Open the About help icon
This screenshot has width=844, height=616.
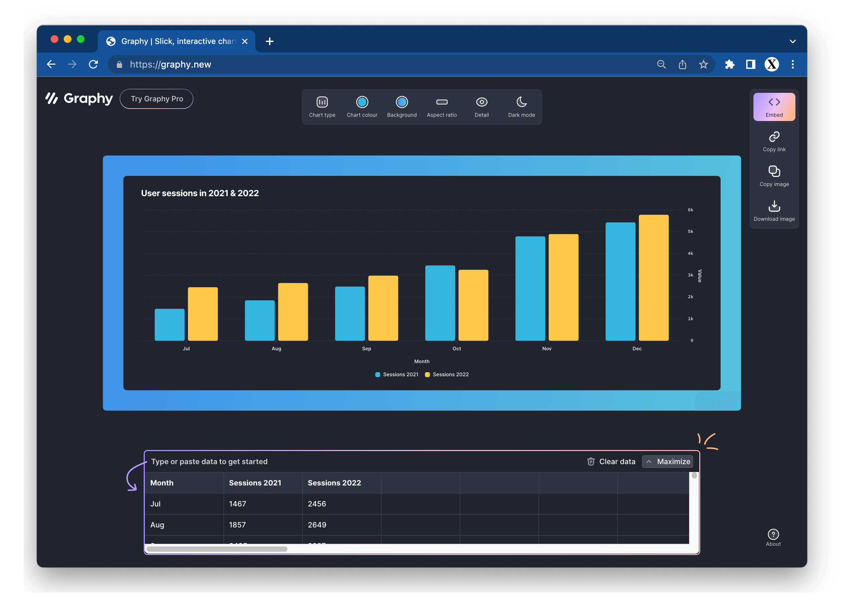click(x=773, y=534)
